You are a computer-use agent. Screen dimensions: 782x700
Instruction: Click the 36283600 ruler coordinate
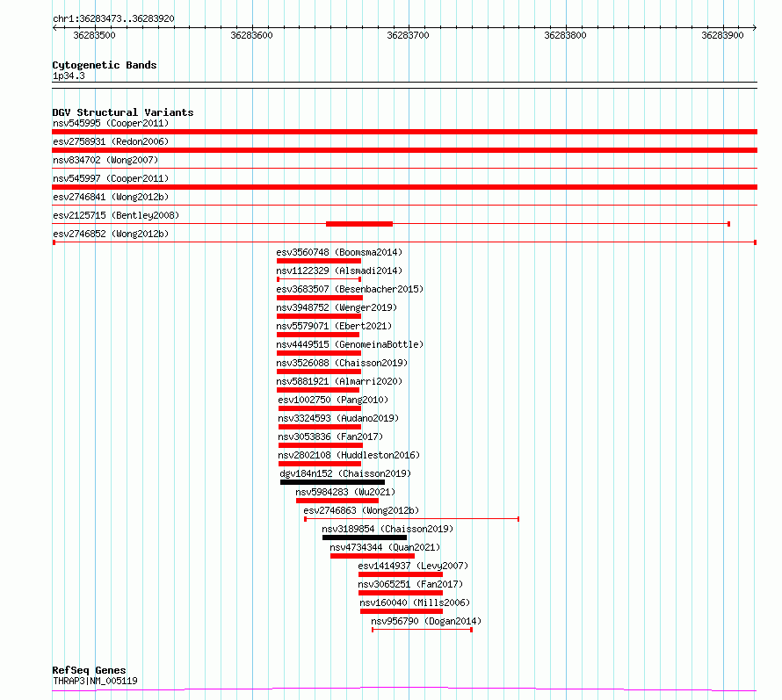[251, 35]
